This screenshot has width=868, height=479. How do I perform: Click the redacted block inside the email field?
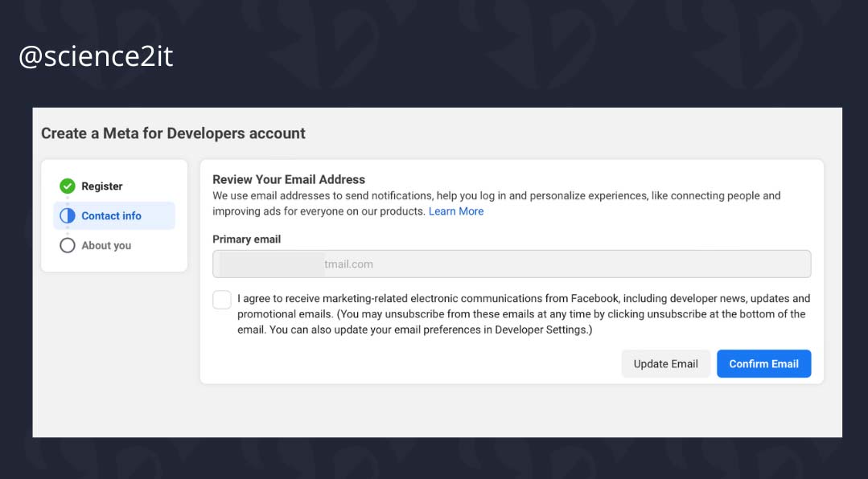tap(272, 264)
